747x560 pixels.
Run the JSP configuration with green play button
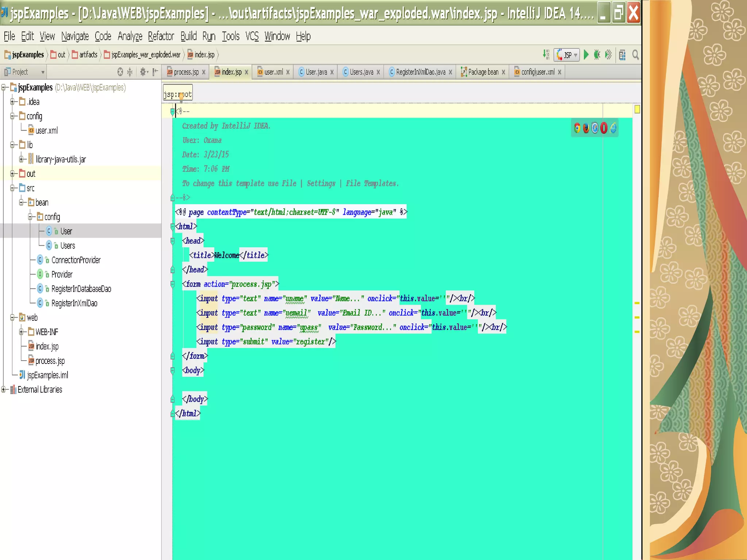tap(586, 55)
